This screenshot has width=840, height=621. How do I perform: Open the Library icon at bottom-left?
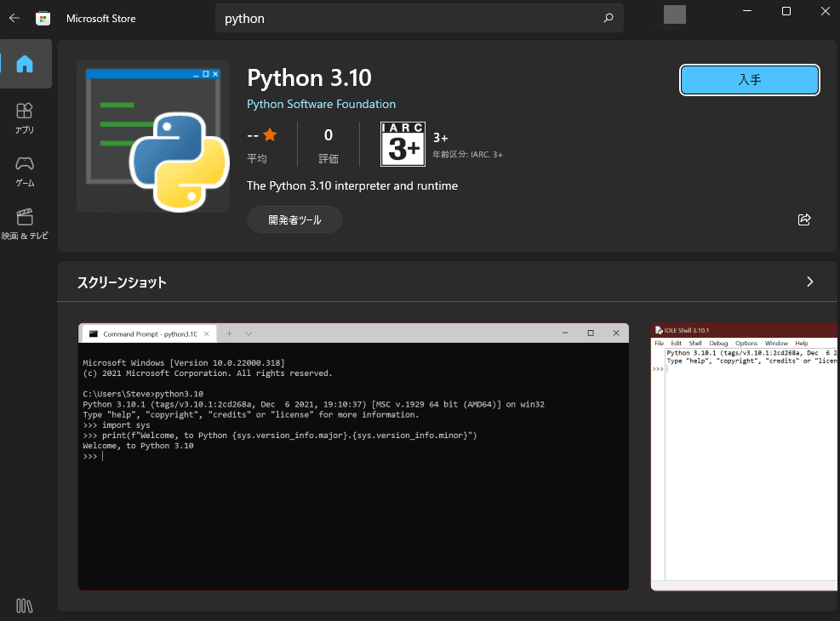pyautogui.click(x=25, y=606)
